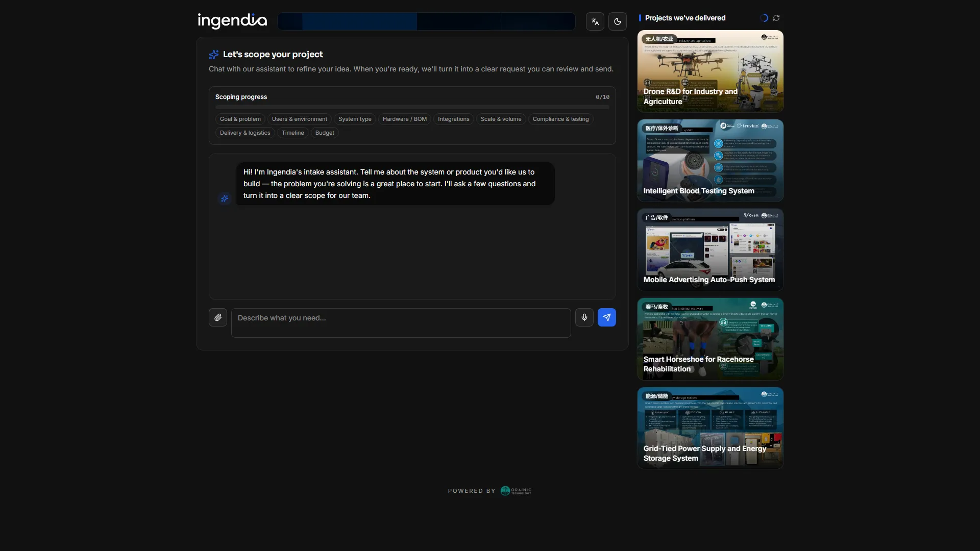
Task: Click the Projects we've delivered heading
Action: point(685,18)
